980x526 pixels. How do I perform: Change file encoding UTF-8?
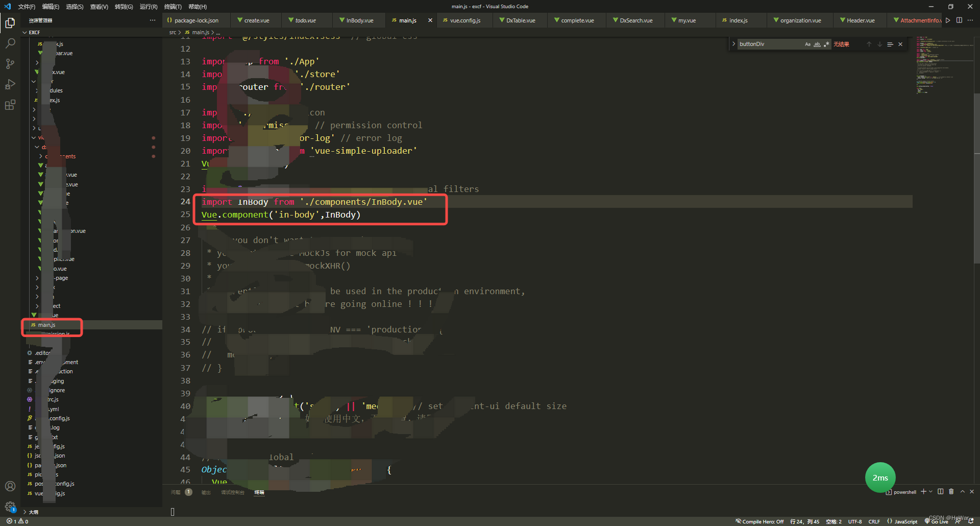pyautogui.click(x=855, y=521)
